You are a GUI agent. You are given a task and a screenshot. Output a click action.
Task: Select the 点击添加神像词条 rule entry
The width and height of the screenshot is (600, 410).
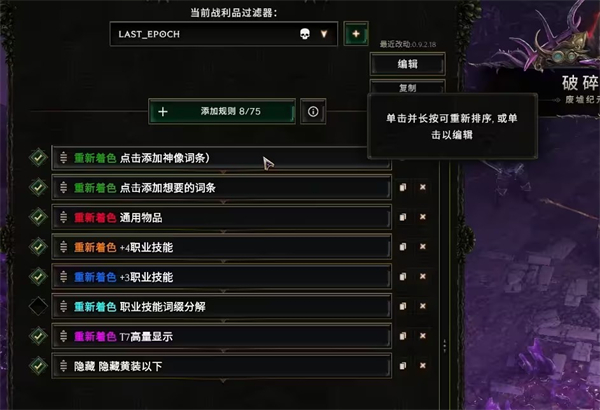pyautogui.click(x=222, y=157)
